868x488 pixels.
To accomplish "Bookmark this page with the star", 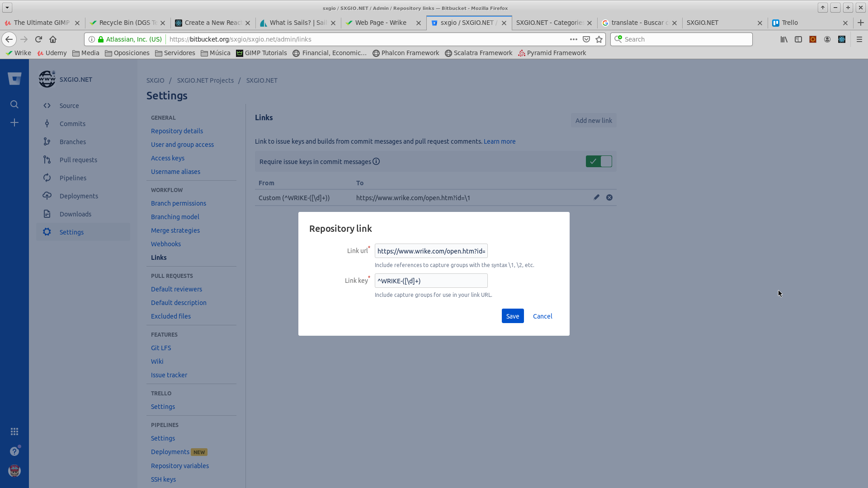I will coord(599,39).
